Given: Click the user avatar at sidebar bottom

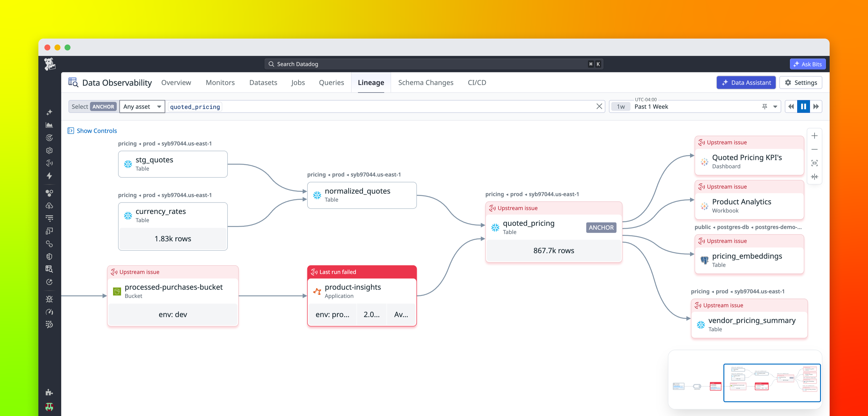Looking at the screenshot, I should coord(49,407).
